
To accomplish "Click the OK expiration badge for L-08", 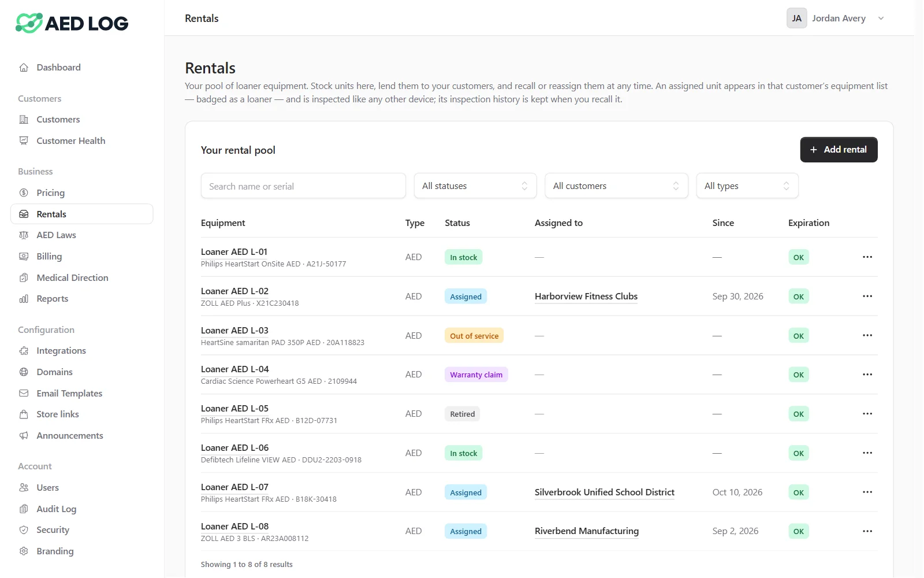I will [x=799, y=531].
